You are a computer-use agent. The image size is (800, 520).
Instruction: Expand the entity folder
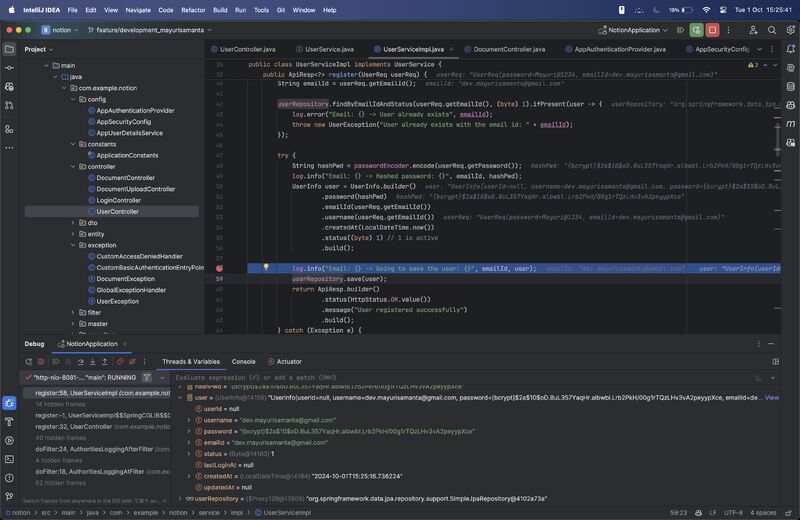click(73, 234)
